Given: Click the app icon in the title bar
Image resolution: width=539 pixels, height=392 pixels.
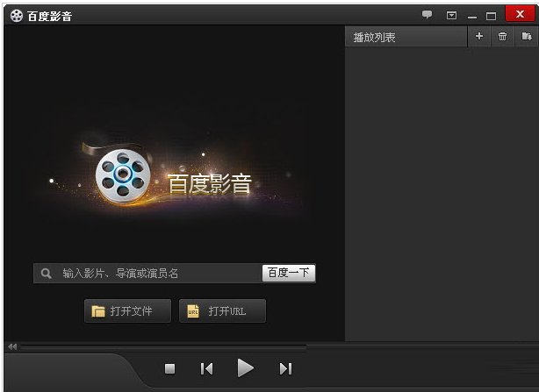Looking at the screenshot, I should click(x=16, y=15).
